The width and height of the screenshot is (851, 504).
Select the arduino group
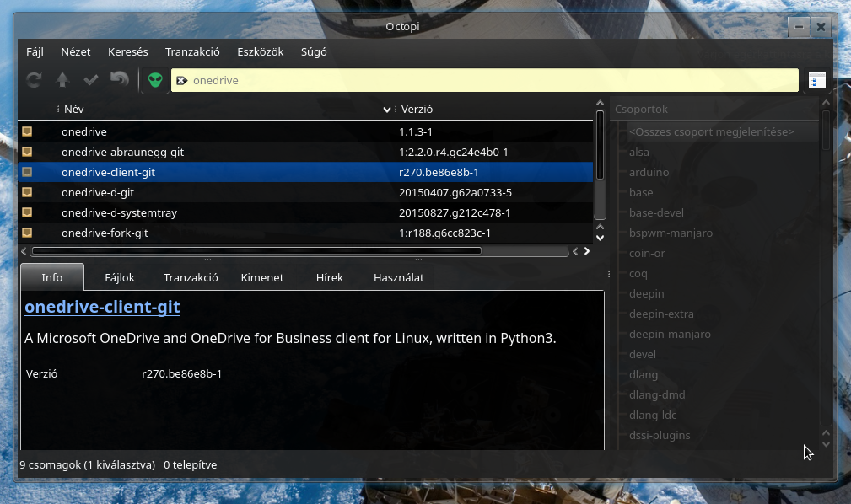649,172
